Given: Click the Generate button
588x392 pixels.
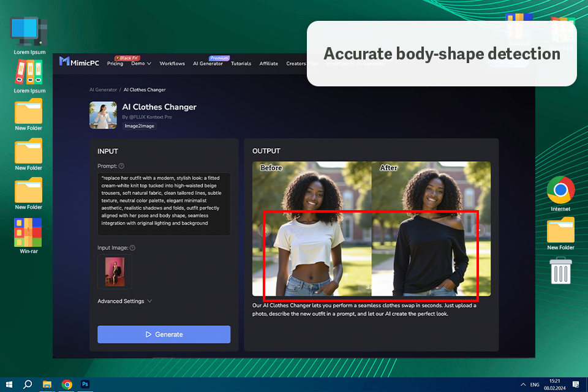Looking at the screenshot, I should (164, 334).
